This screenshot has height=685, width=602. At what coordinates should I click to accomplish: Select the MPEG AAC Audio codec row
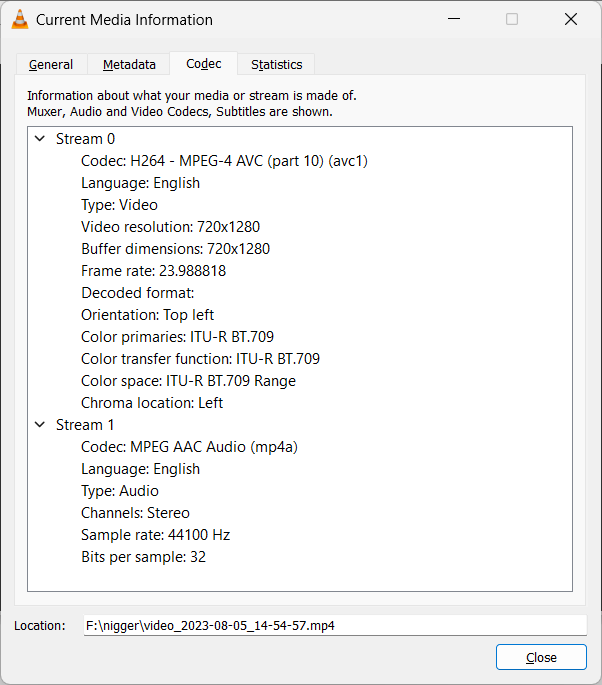(189, 447)
